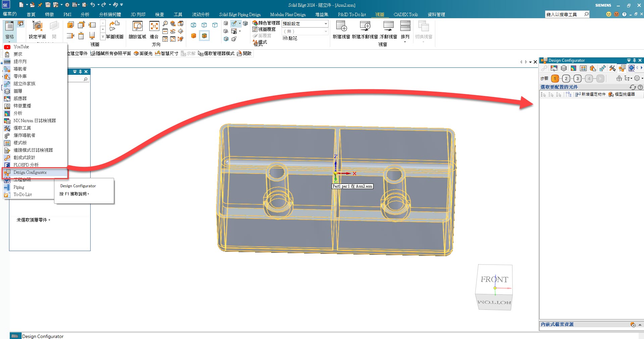Click the 貼花 decal tool

pos(290,38)
